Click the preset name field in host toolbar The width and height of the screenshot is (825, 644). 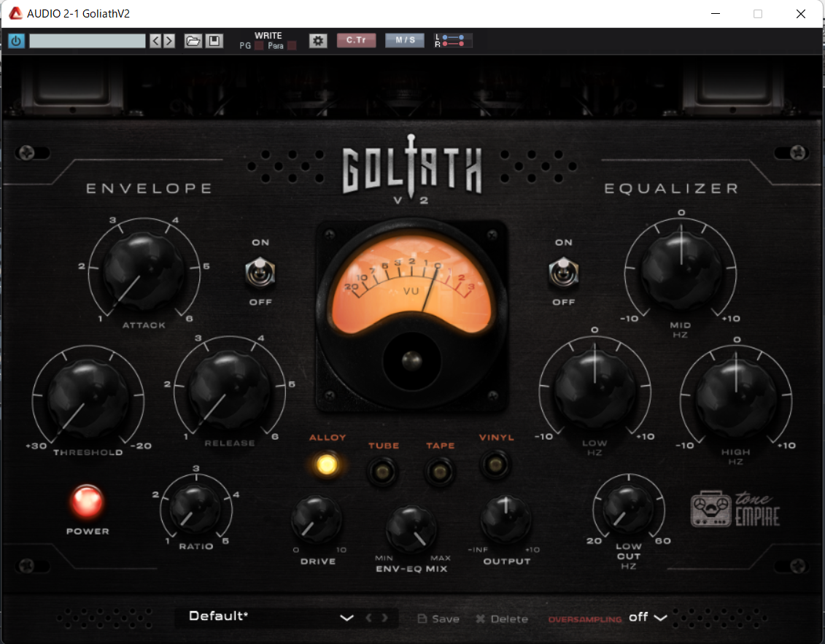88,41
